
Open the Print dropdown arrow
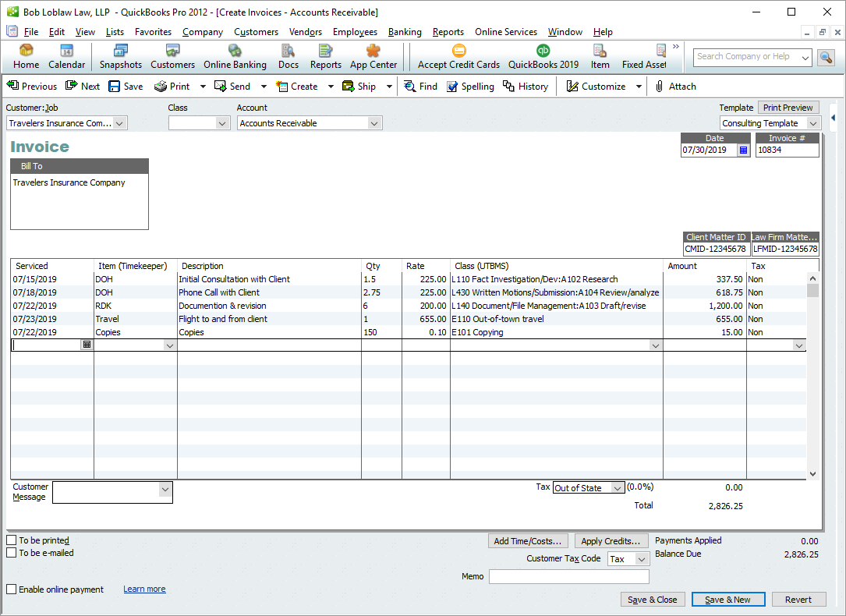tap(203, 87)
